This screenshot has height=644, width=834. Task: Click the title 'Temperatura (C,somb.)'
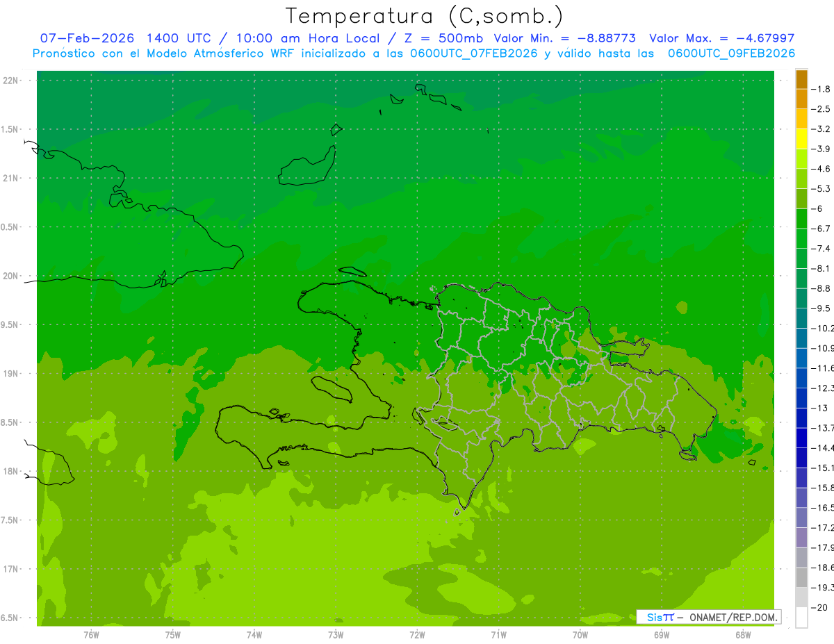pyautogui.click(x=424, y=16)
